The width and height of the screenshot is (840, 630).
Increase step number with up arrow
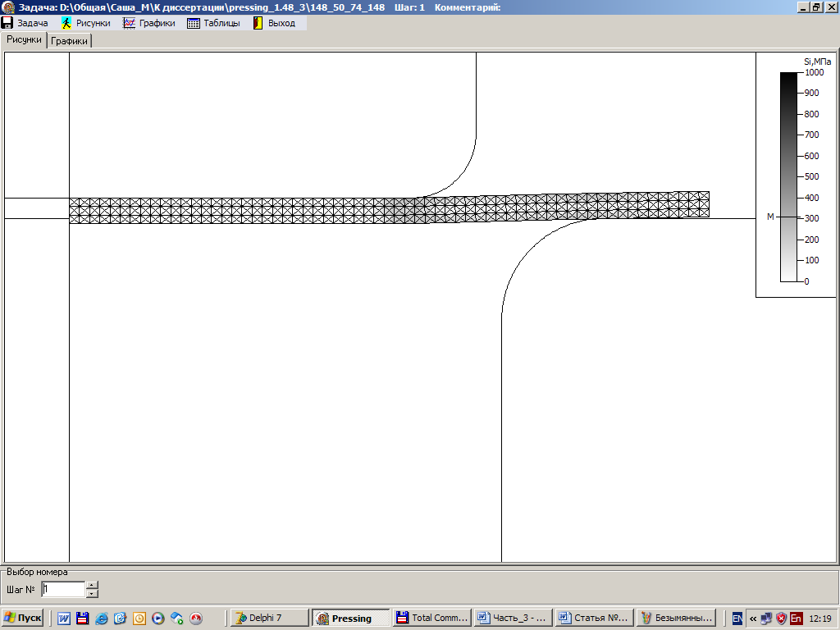coord(92,585)
